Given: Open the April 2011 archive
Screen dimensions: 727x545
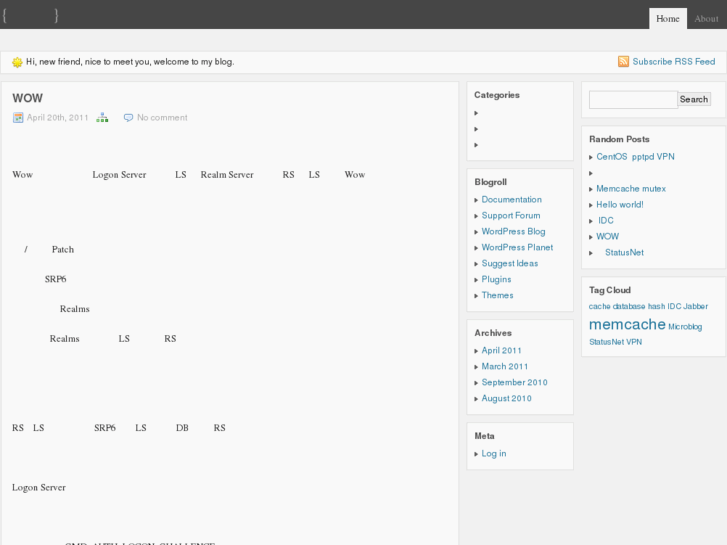Looking at the screenshot, I should 501,351.
